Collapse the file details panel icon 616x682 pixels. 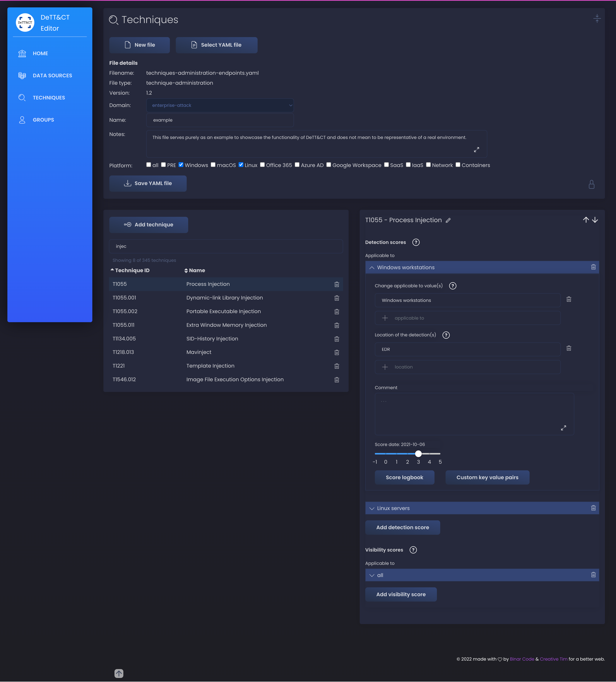coord(597,19)
